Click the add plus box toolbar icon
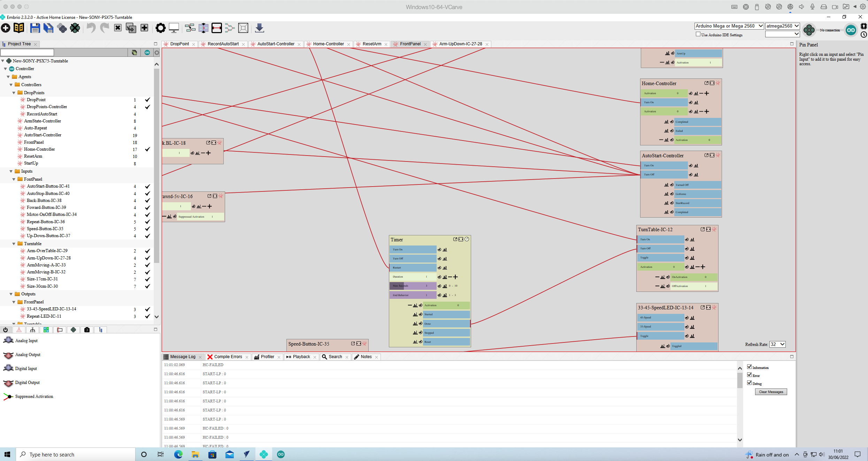Screen dimensions: 868x461 (x=144, y=28)
